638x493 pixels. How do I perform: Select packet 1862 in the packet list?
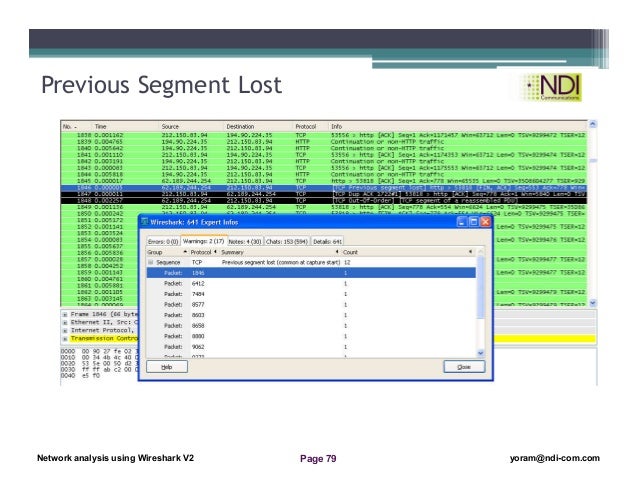pyautogui.click(x=100, y=292)
